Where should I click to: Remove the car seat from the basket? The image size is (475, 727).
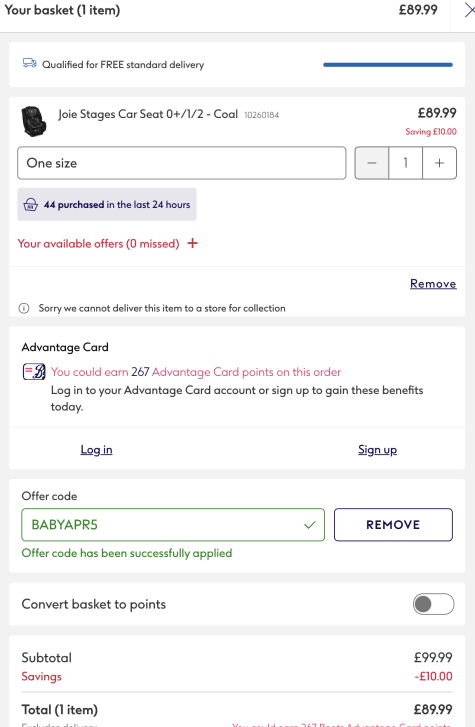pos(433,284)
